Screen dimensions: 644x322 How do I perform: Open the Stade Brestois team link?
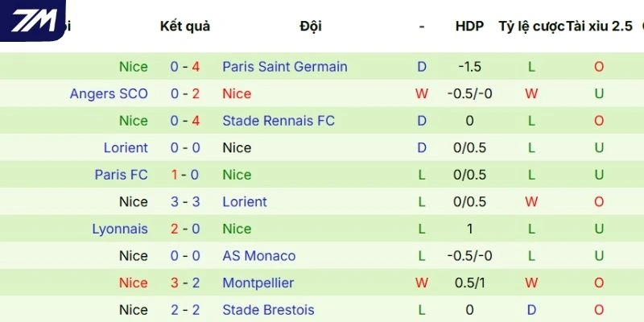tap(268, 310)
